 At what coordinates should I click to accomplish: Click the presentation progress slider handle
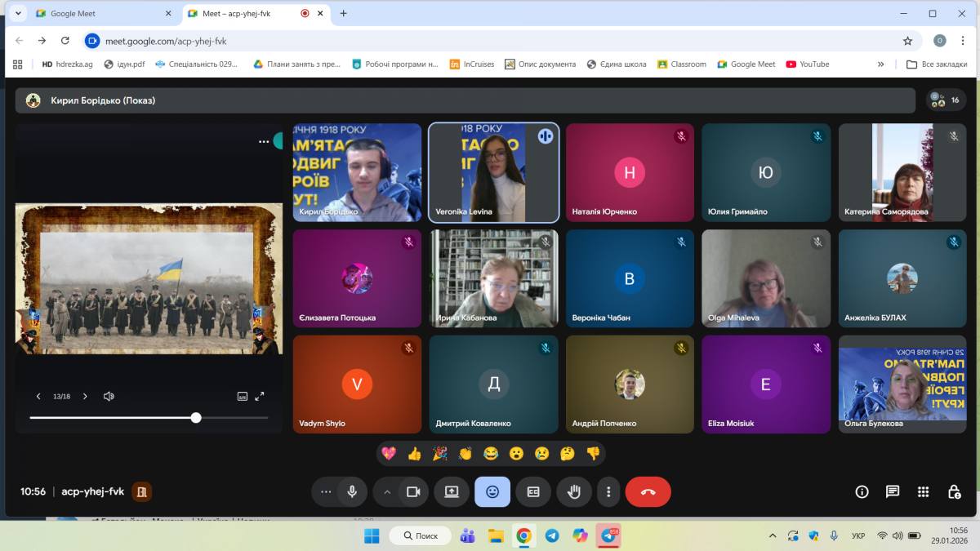[x=196, y=417]
